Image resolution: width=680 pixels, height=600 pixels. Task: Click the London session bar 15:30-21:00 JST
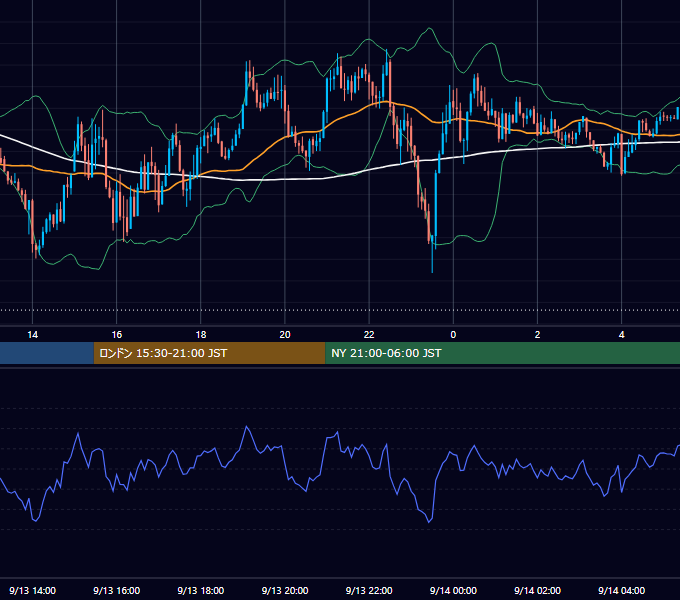click(209, 353)
